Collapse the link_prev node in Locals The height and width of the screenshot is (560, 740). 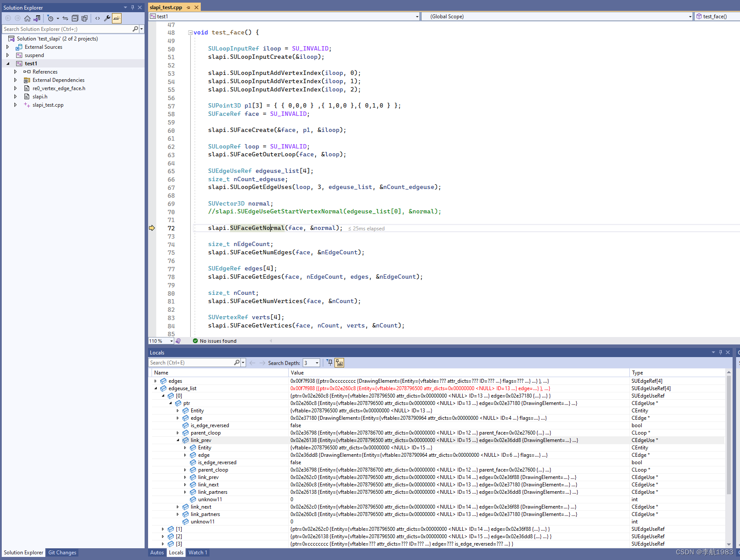pos(178,440)
